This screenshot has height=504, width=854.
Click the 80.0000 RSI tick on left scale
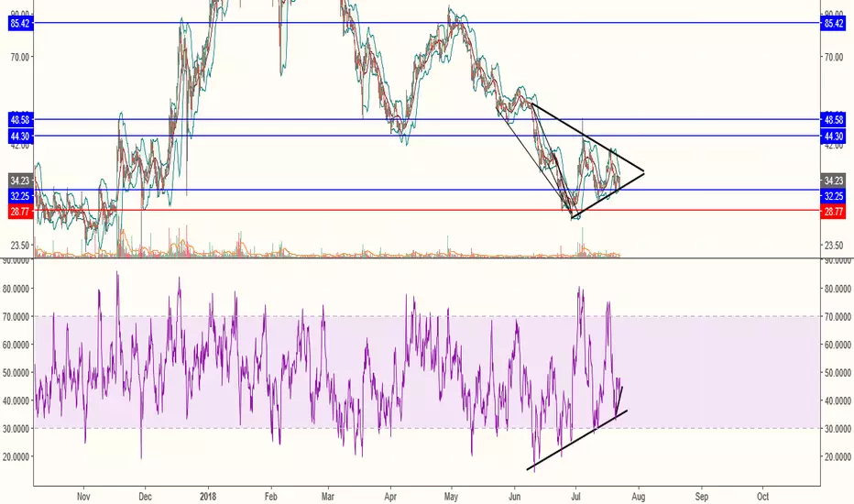16,289
